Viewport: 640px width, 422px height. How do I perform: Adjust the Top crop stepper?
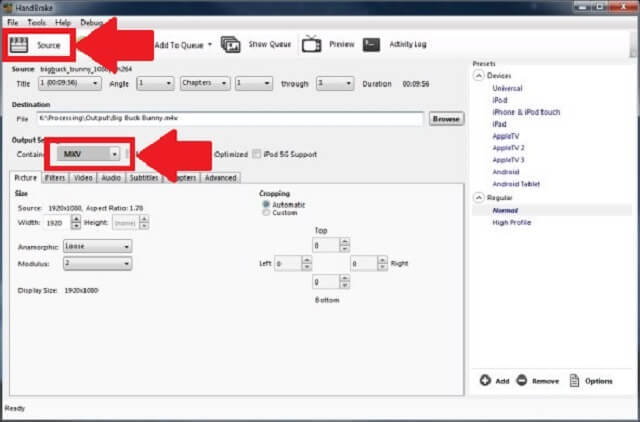(344, 245)
